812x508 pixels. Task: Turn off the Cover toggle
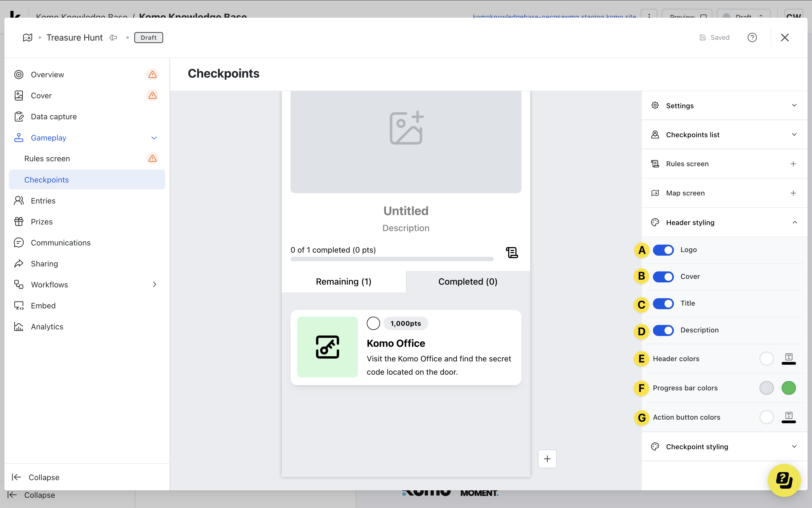[663, 277]
